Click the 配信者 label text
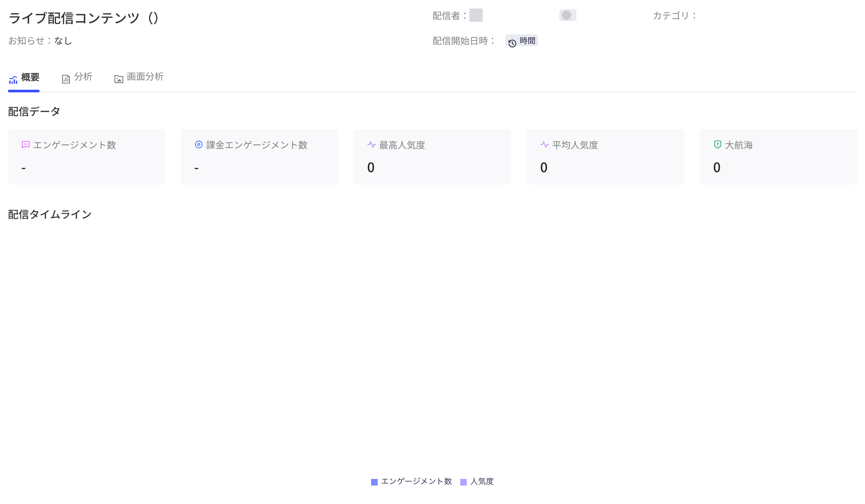The width and height of the screenshot is (865, 504). pyautogui.click(x=450, y=16)
